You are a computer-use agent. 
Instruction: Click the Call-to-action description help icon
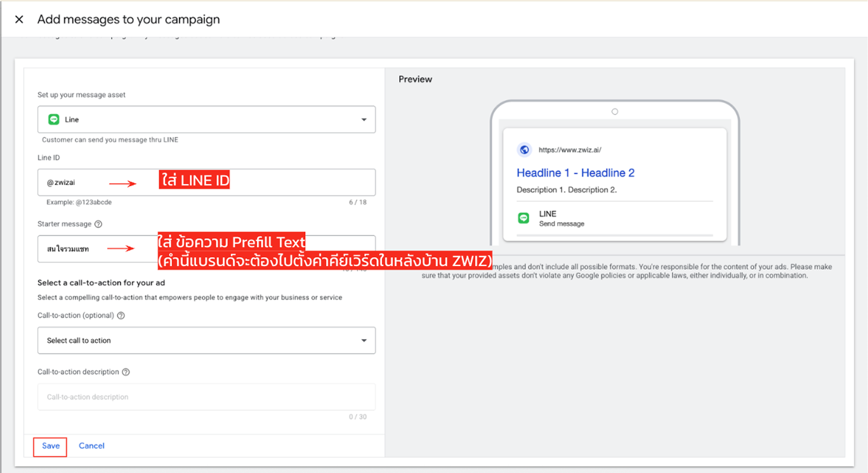(126, 372)
